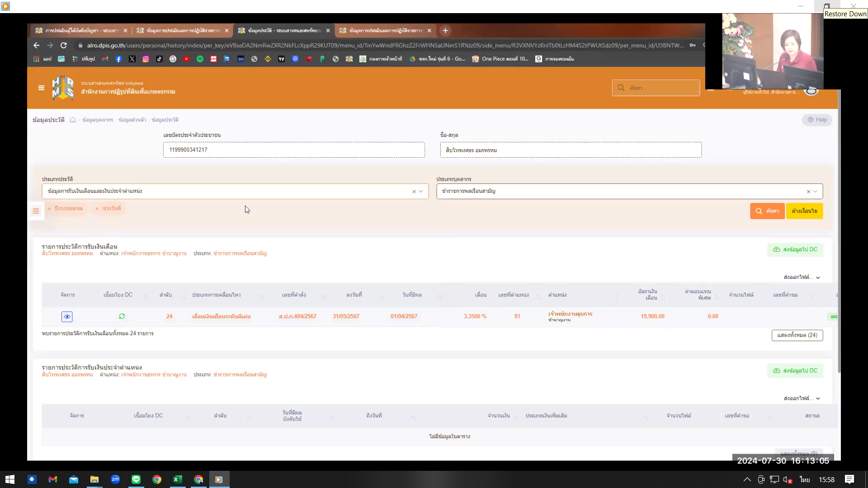Add the ปีงบประมาณ filter
This screenshot has height=488, width=868.
click(65, 208)
